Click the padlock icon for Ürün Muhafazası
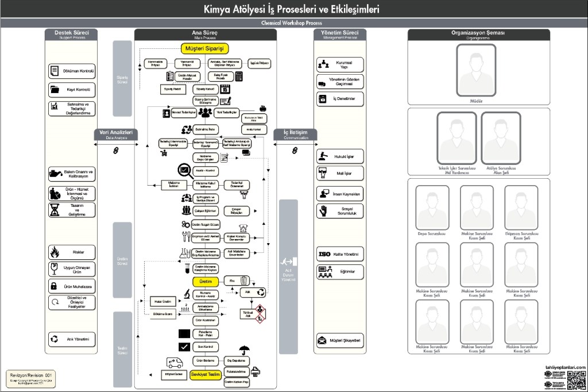 54,286
